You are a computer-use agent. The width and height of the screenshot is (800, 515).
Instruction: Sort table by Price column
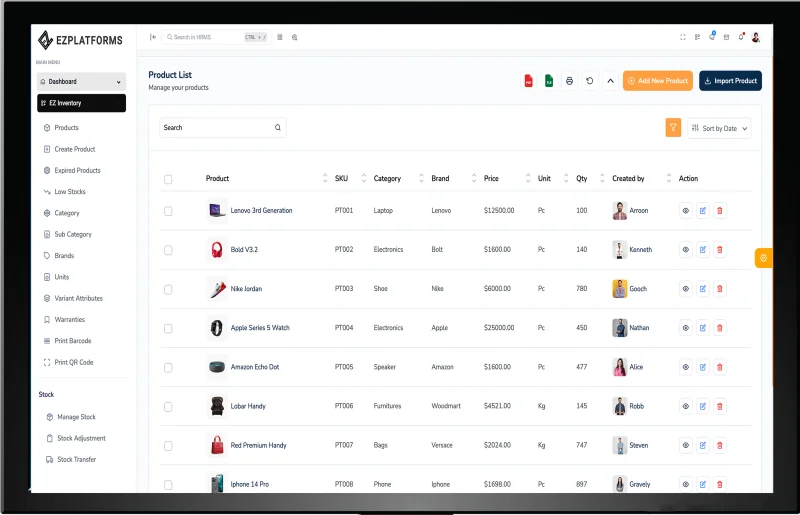tap(528, 178)
